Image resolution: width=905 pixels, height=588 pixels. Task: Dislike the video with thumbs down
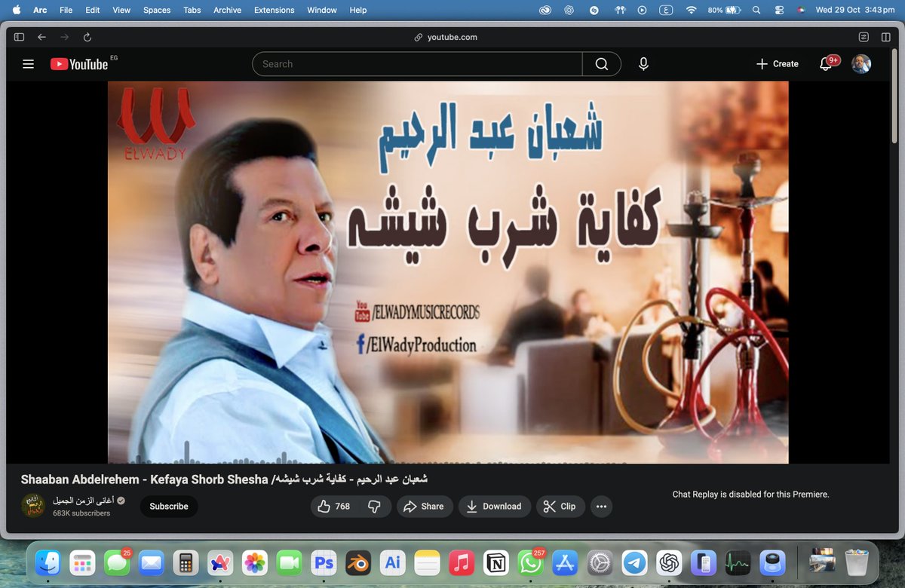[374, 507]
